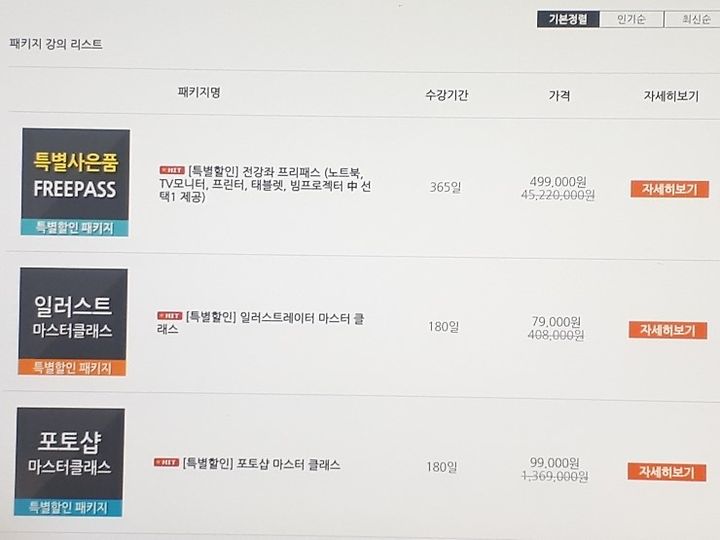Screen dimensions: 720x540
Task: Open the 전강좌 프리패스 package title link
Action: click(265, 185)
